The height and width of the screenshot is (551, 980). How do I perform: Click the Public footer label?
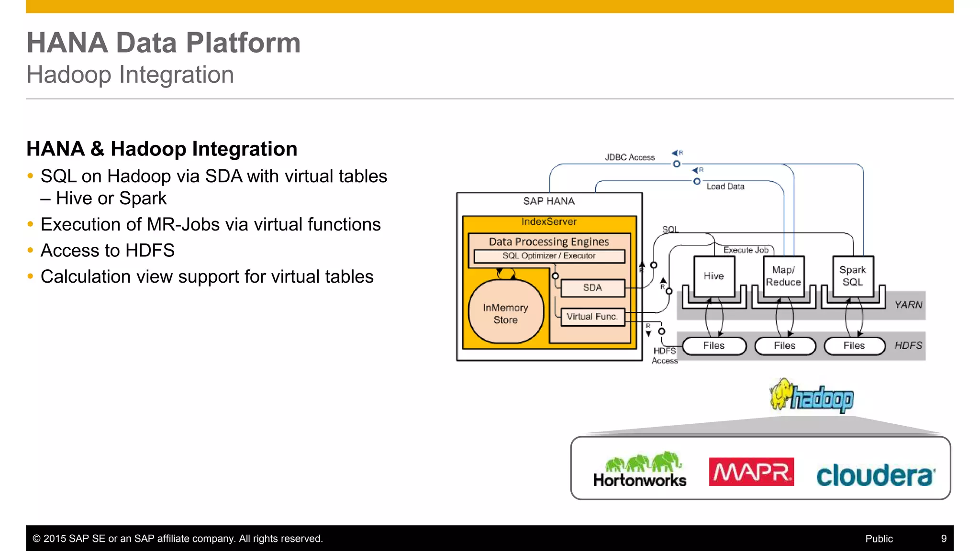pyautogui.click(x=879, y=539)
